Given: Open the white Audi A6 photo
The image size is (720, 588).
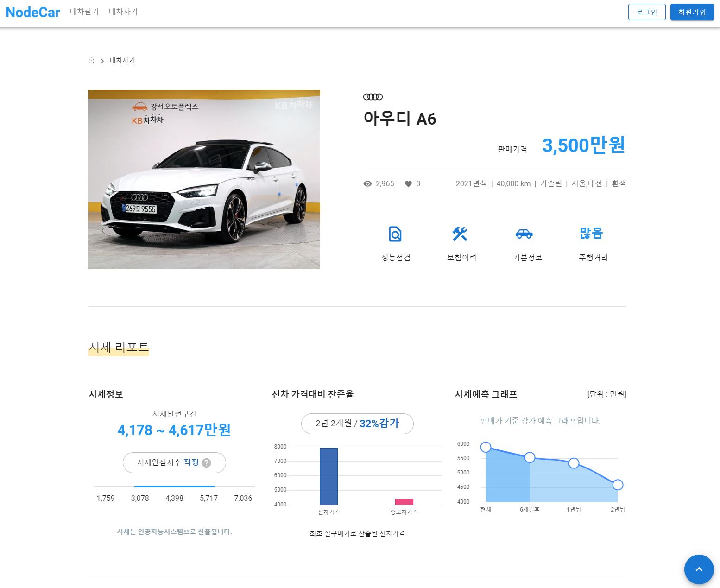Looking at the screenshot, I should [204, 179].
